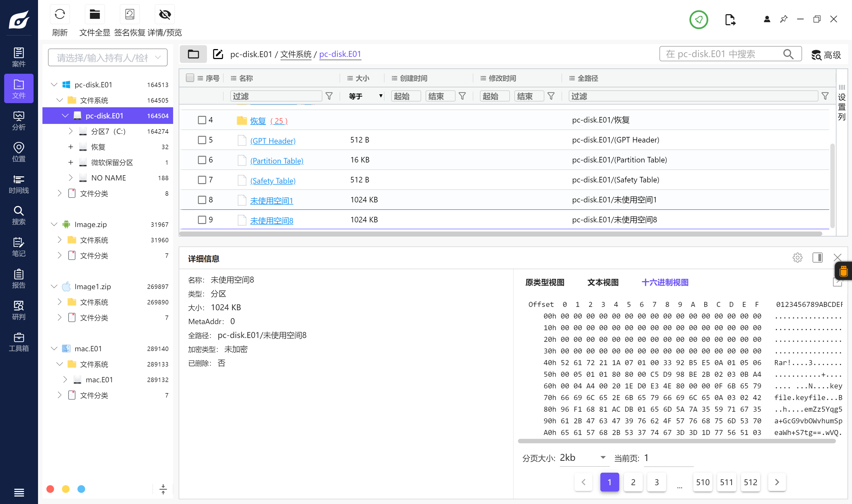Switch to 文本视图 tab
The image size is (852, 504).
click(603, 282)
